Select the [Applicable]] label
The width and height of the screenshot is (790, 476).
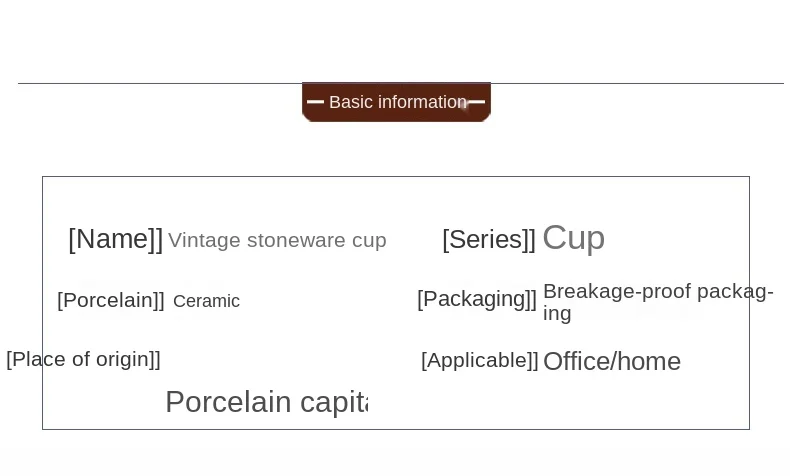tap(480, 361)
